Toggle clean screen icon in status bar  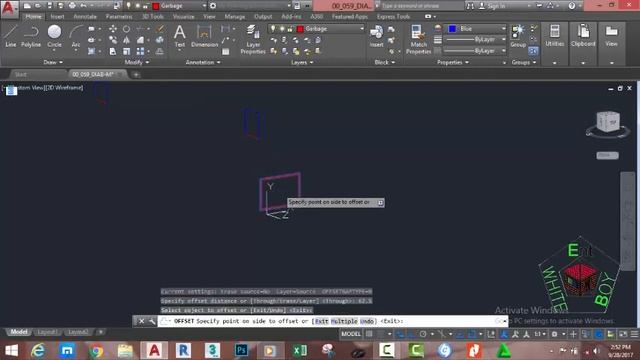point(623,334)
